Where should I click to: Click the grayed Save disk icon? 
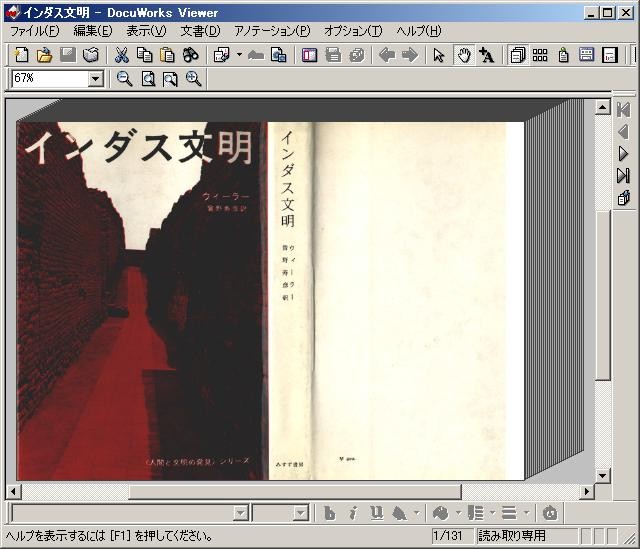point(67,55)
